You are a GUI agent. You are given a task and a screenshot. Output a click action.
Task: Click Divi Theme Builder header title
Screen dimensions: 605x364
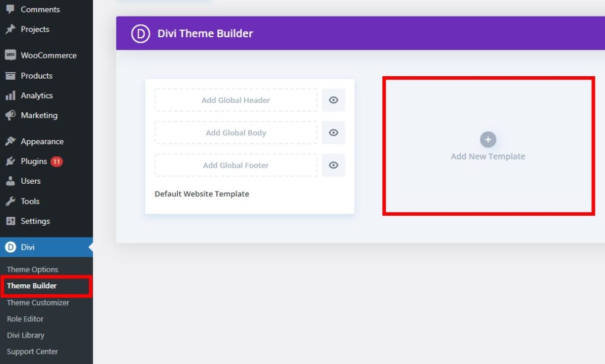(x=205, y=34)
